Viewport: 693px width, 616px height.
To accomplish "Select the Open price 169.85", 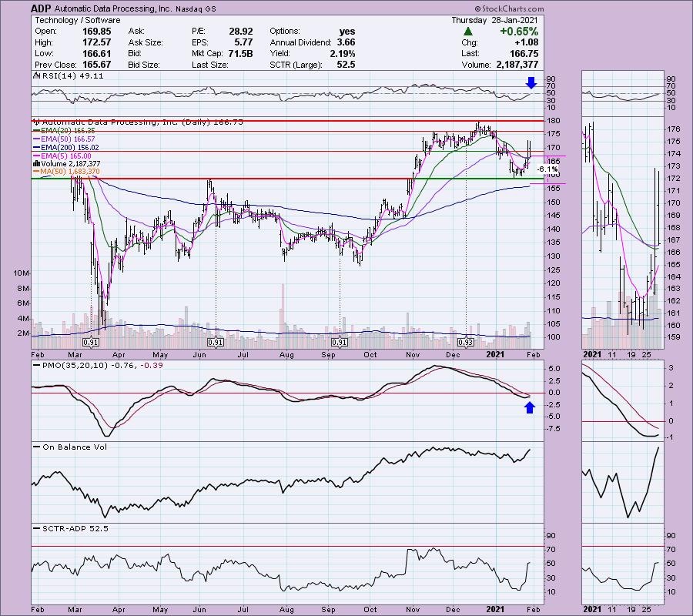I will pos(97,32).
